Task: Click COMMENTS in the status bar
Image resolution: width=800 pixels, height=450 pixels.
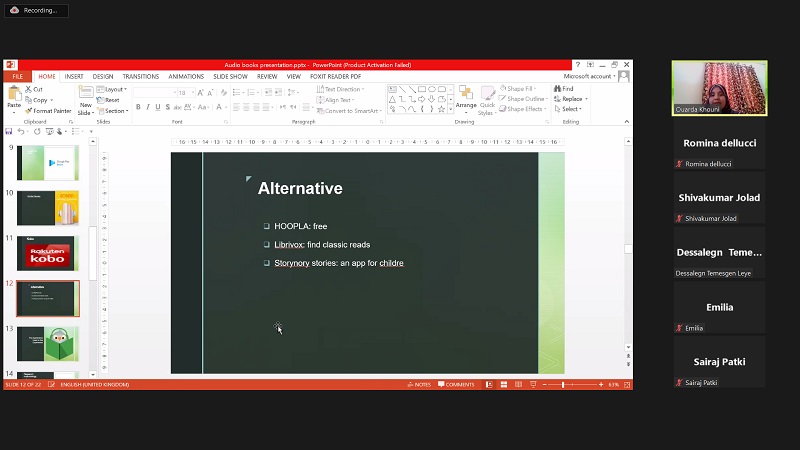Action: [x=457, y=384]
